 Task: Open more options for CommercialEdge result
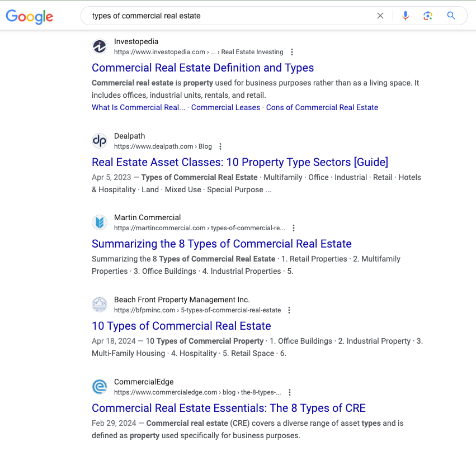(x=290, y=392)
